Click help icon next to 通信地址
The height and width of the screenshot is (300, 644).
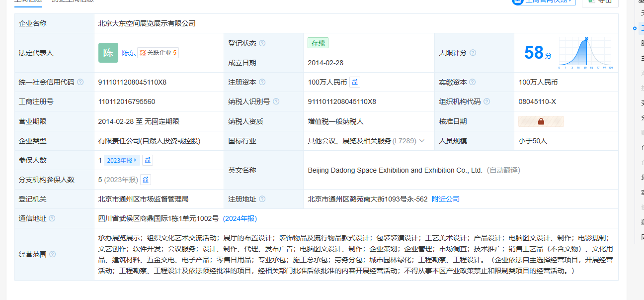click(x=52, y=218)
